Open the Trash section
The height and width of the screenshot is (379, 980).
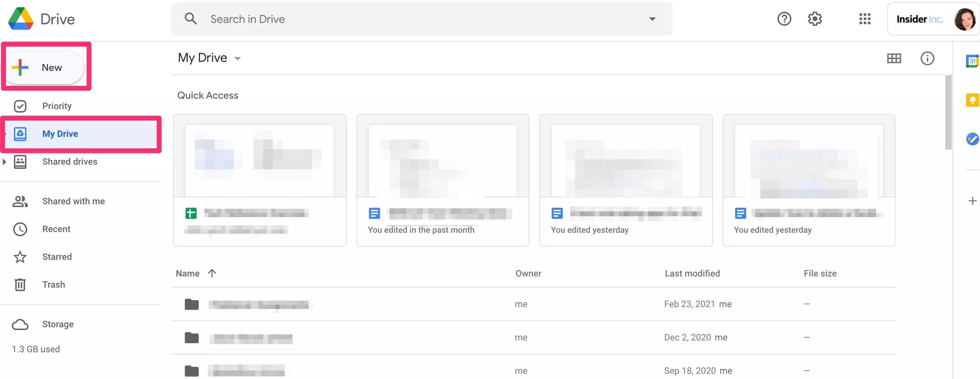point(53,285)
